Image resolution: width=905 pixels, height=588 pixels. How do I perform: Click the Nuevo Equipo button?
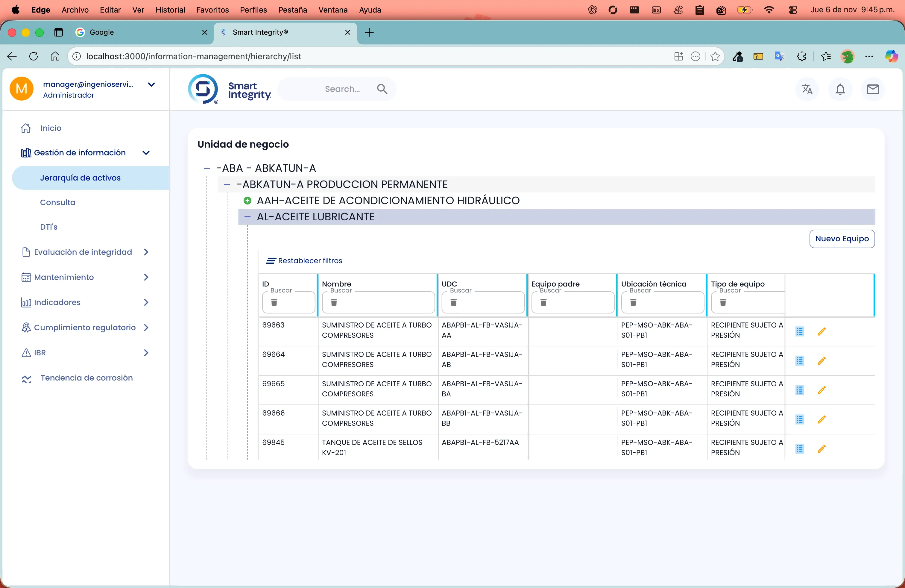(842, 239)
